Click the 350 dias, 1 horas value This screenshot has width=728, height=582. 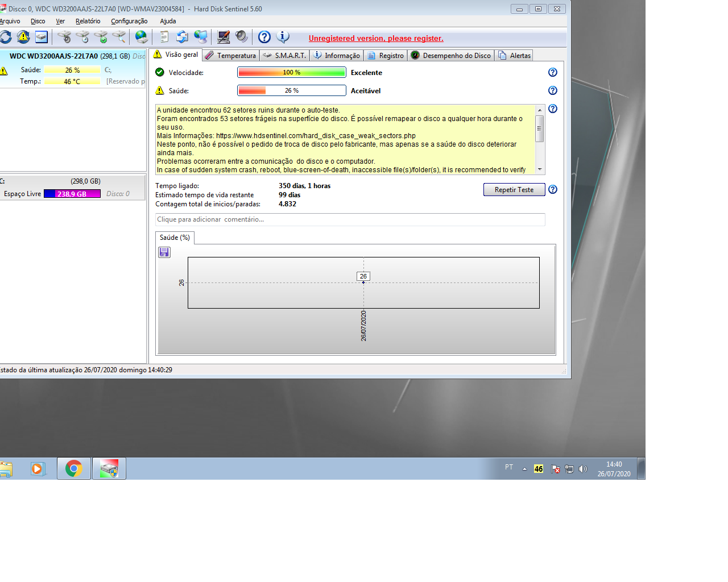tap(304, 186)
